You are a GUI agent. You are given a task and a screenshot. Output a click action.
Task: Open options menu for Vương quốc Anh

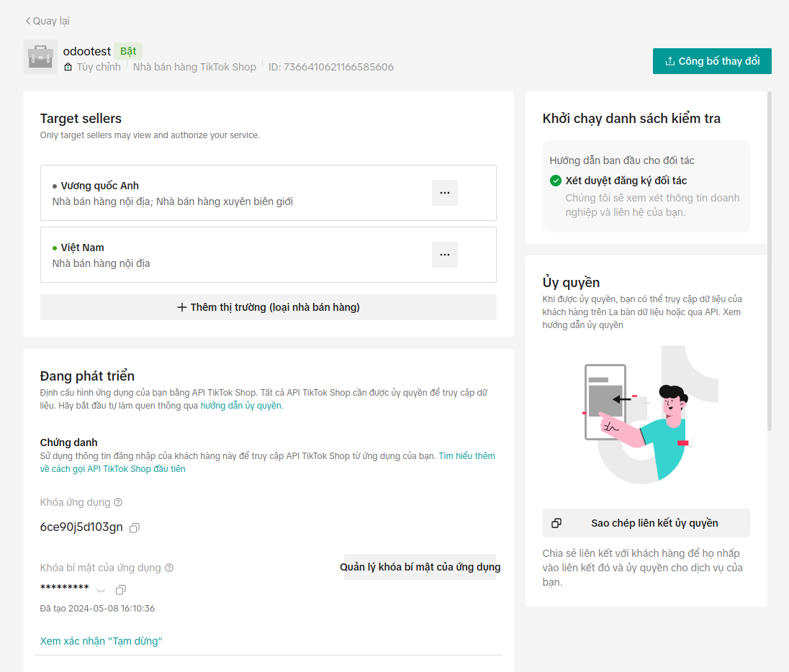coord(444,193)
